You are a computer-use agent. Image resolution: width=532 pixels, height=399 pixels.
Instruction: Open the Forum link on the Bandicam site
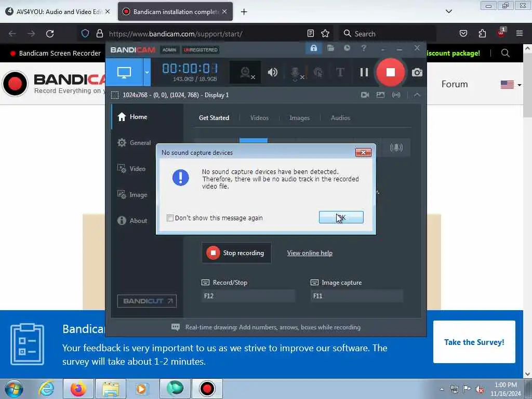[454, 84]
